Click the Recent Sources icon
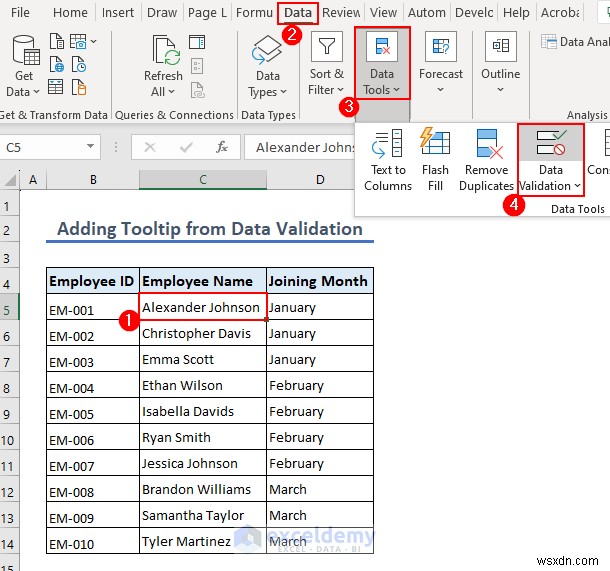Image resolution: width=610 pixels, height=571 pixels. (x=79, y=65)
